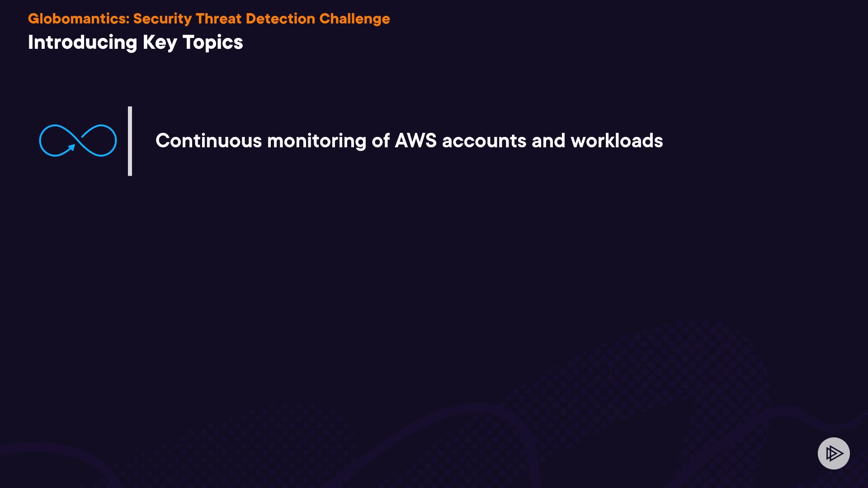Image resolution: width=868 pixels, height=488 pixels.
Task: Click the word "Topics" in the slide heading
Action: point(212,42)
